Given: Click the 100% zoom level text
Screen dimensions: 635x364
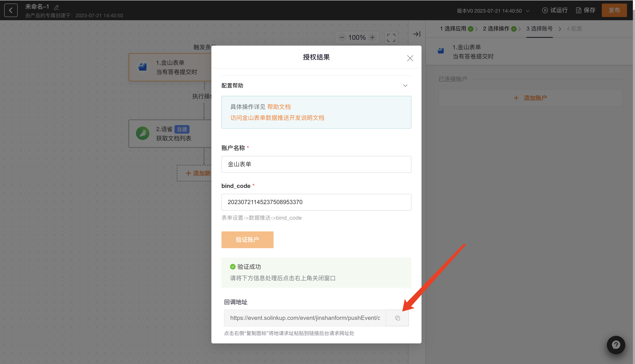Looking at the screenshot, I should (357, 37).
